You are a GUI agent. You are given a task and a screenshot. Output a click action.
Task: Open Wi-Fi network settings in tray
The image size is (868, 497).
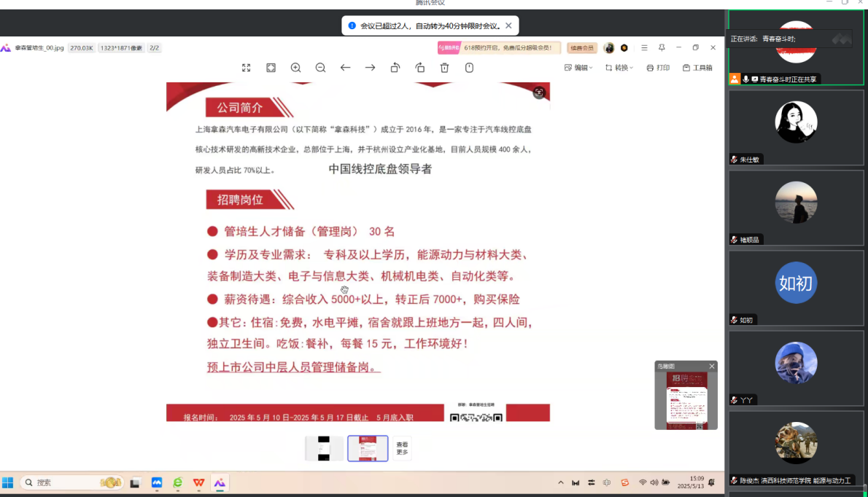(643, 482)
